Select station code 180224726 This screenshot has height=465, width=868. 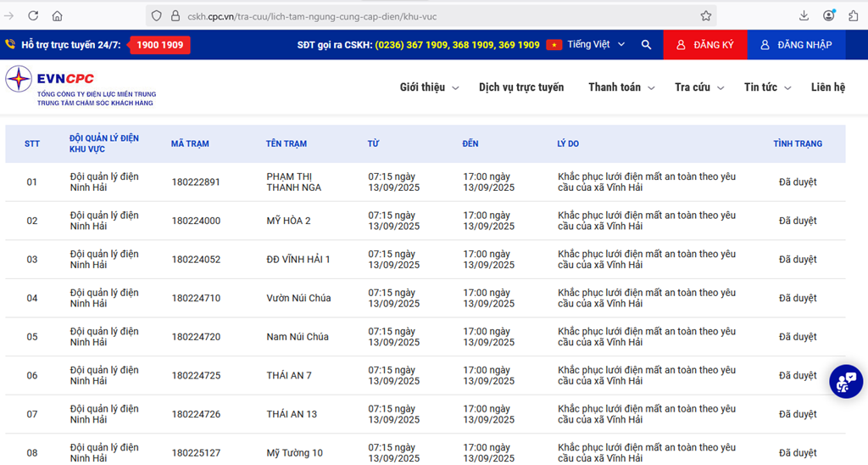(x=196, y=414)
